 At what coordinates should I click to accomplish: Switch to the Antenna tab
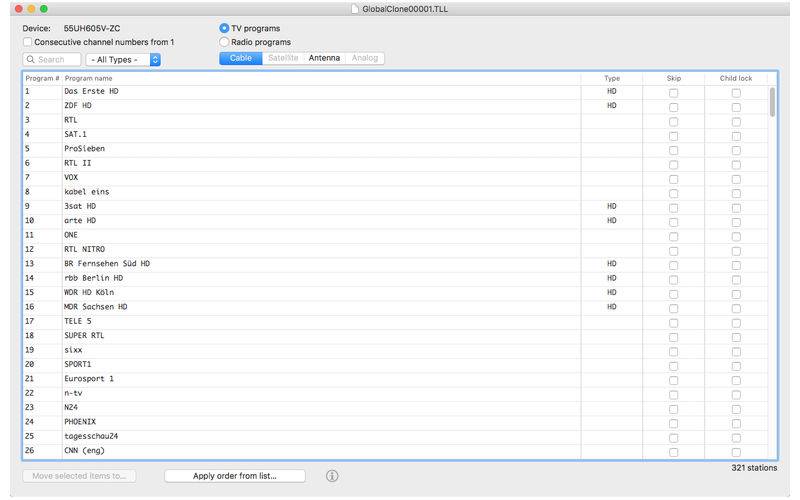pyautogui.click(x=324, y=58)
